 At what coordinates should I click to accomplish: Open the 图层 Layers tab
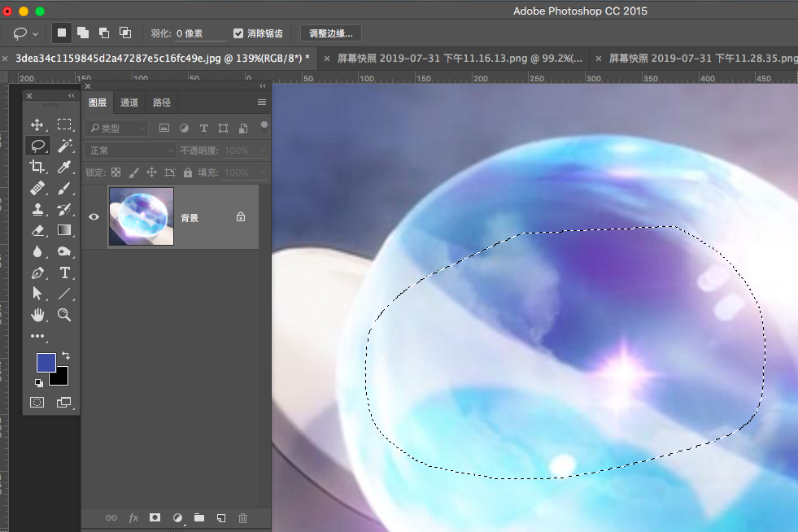(x=98, y=102)
